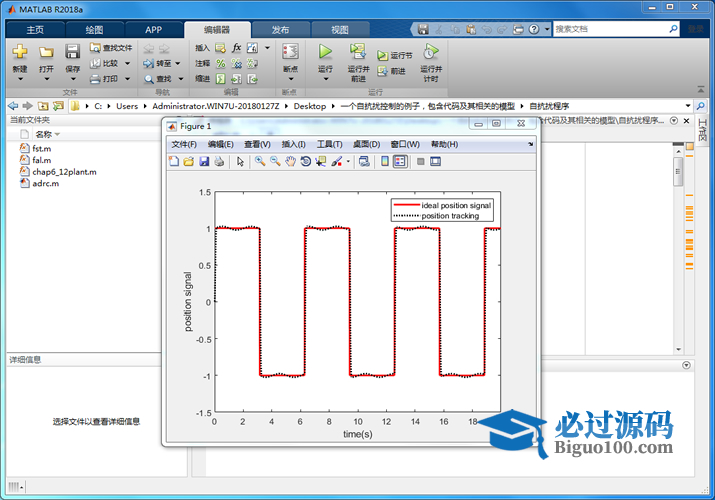This screenshot has width=715, height=500.
Task: Open File (文件) menu in Figure 1
Action: [x=184, y=144]
